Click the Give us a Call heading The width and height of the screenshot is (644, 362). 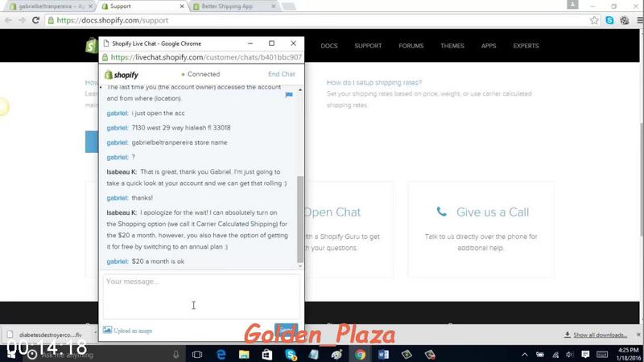(493, 212)
